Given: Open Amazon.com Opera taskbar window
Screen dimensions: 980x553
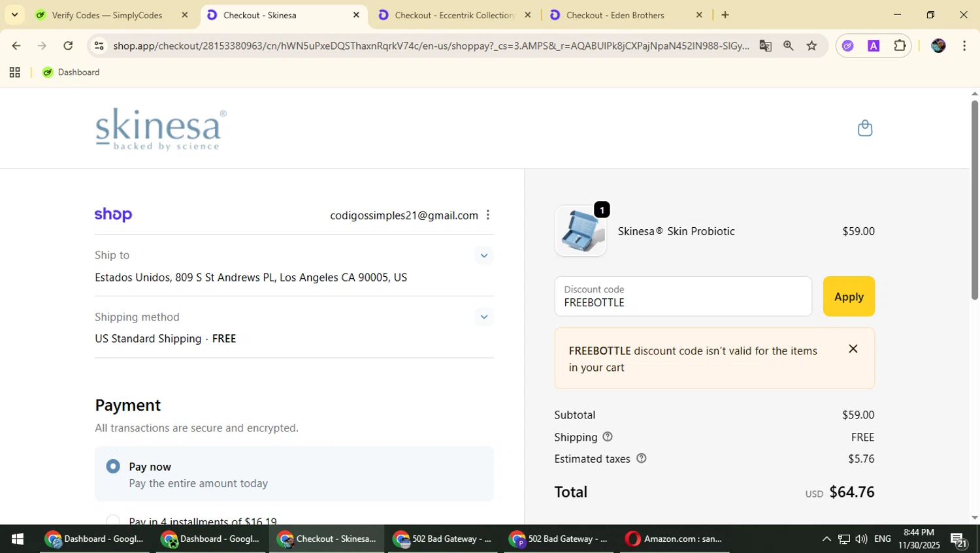Looking at the screenshot, I should (675, 539).
